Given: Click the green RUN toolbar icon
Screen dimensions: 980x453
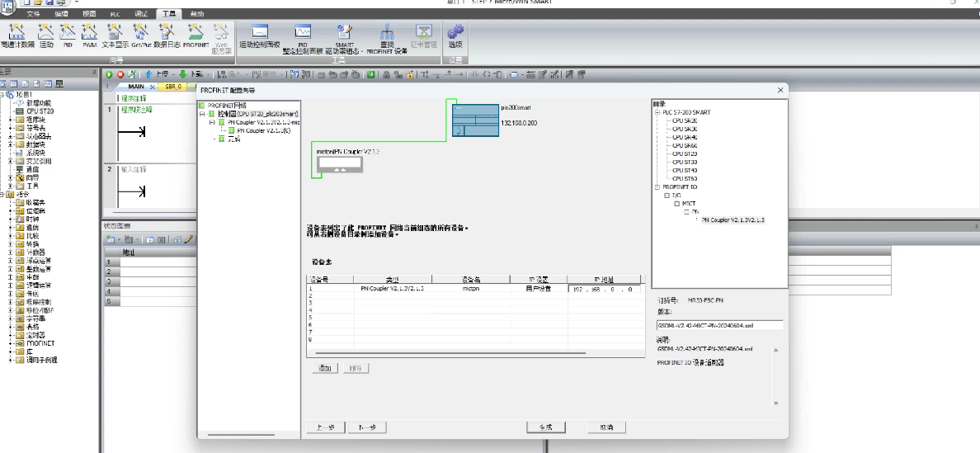Looking at the screenshot, I should click(x=110, y=74).
